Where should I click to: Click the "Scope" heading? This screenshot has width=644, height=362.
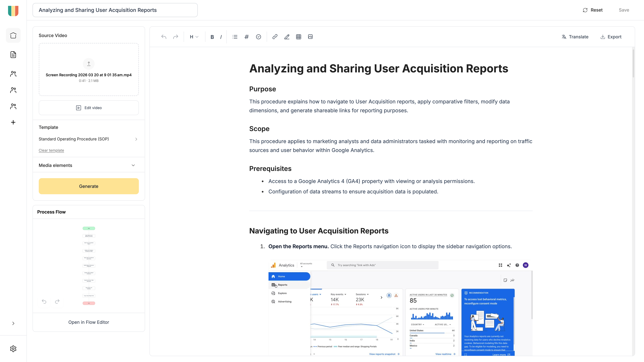259,129
